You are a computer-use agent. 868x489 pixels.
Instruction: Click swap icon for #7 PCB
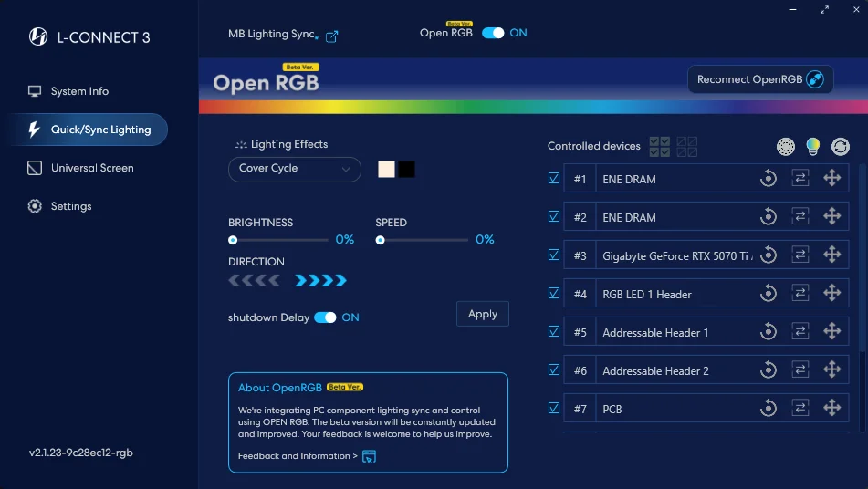tap(800, 408)
